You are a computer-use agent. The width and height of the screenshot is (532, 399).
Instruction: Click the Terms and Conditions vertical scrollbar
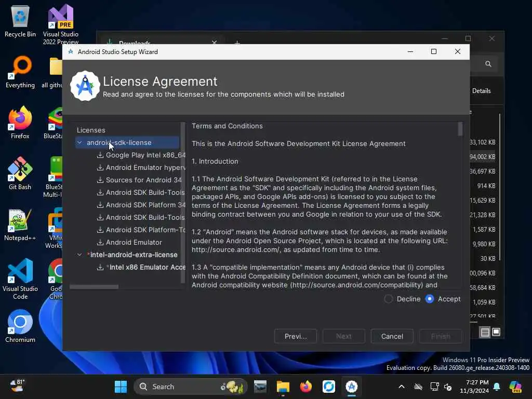click(x=460, y=129)
